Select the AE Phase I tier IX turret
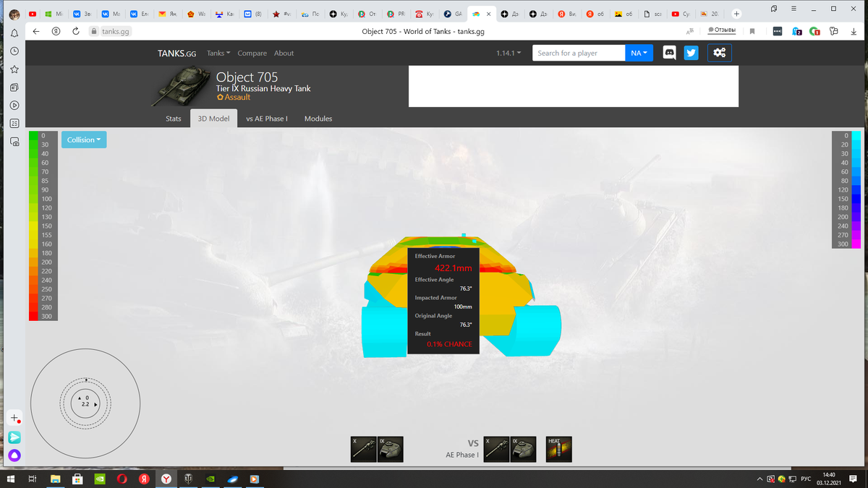The width and height of the screenshot is (868, 488). point(524,449)
